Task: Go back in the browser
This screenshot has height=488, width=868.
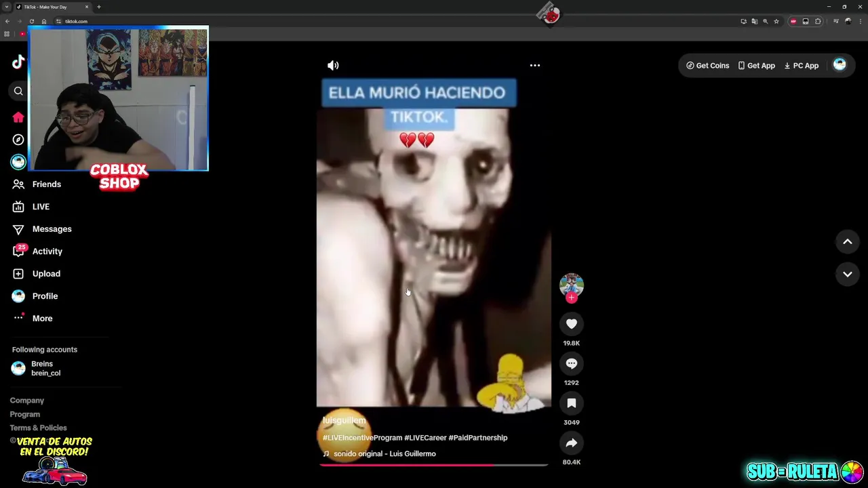Action: 7,21
